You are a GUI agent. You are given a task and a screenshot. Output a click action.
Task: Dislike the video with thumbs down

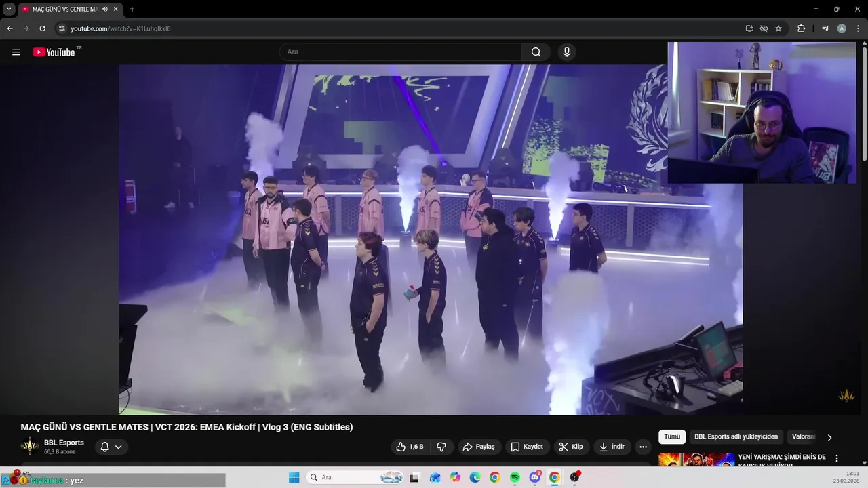[441, 447]
